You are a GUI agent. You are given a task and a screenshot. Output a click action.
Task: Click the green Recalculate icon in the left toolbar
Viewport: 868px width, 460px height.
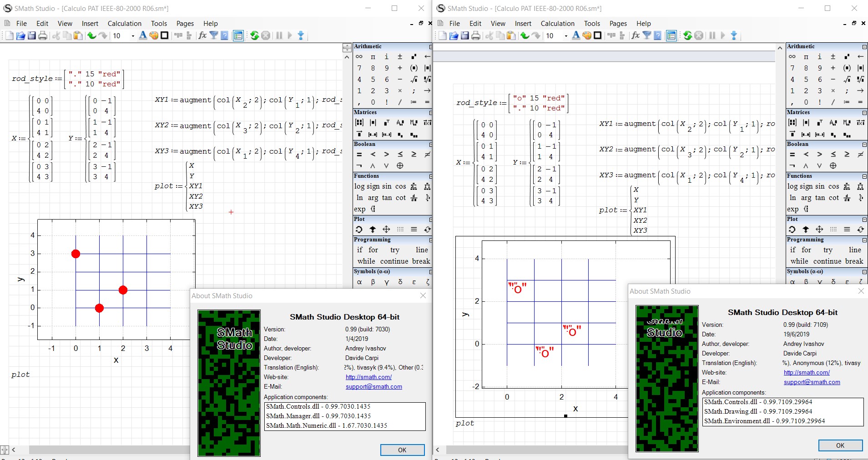click(254, 35)
